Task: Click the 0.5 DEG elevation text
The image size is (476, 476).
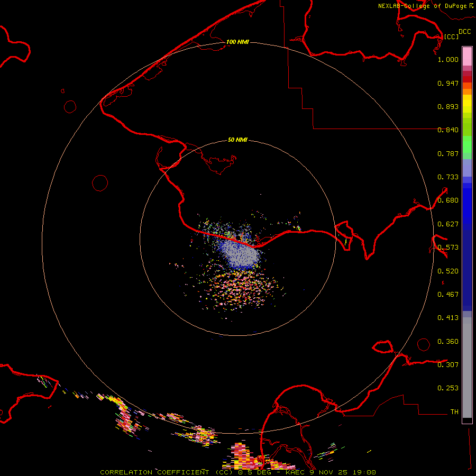Action: [x=254, y=472]
